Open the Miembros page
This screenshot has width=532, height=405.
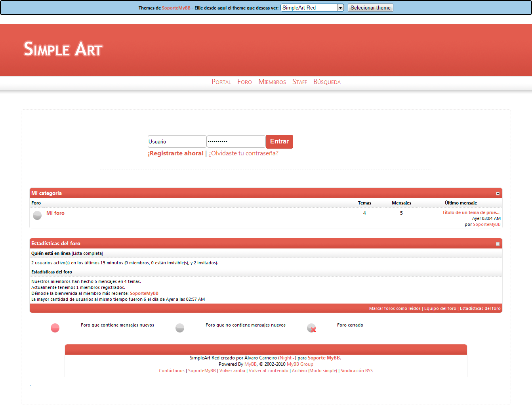click(272, 82)
